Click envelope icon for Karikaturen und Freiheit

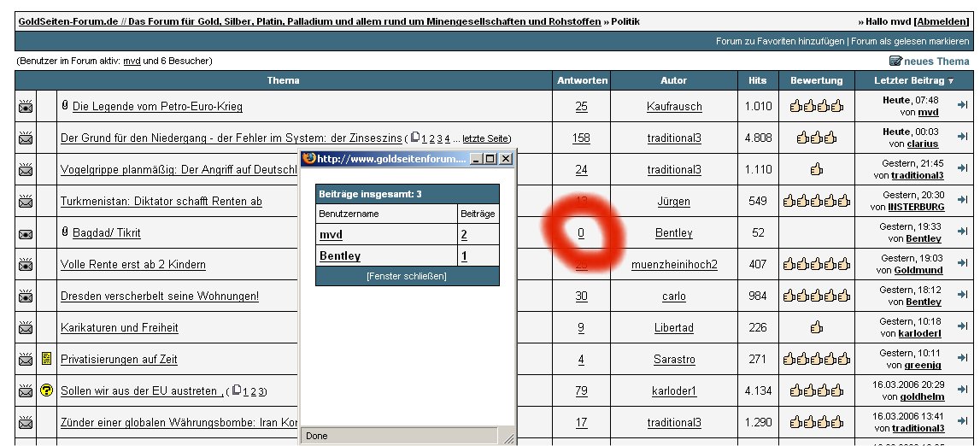click(x=26, y=327)
